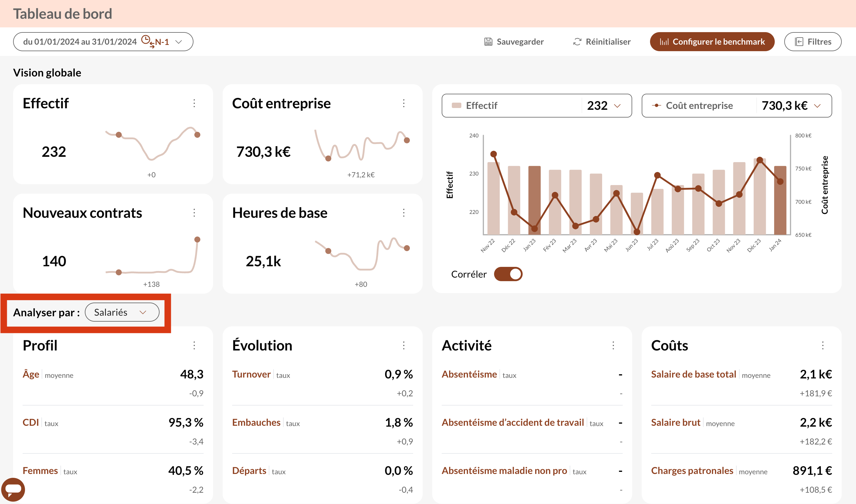Open the Filtres panel button
856x504 pixels.
pyautogui.click(x=813, y=42)
